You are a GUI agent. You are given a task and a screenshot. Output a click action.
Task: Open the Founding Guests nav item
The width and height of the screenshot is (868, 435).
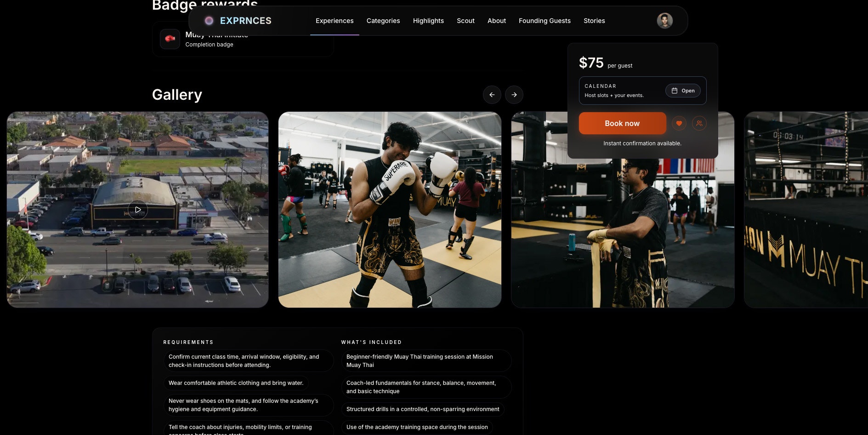point(545,21)
